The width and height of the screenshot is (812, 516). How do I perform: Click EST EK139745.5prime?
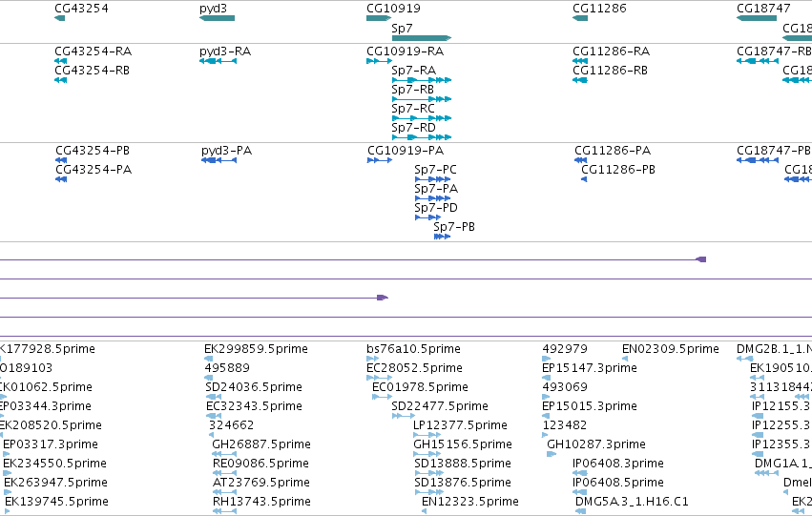57,503
